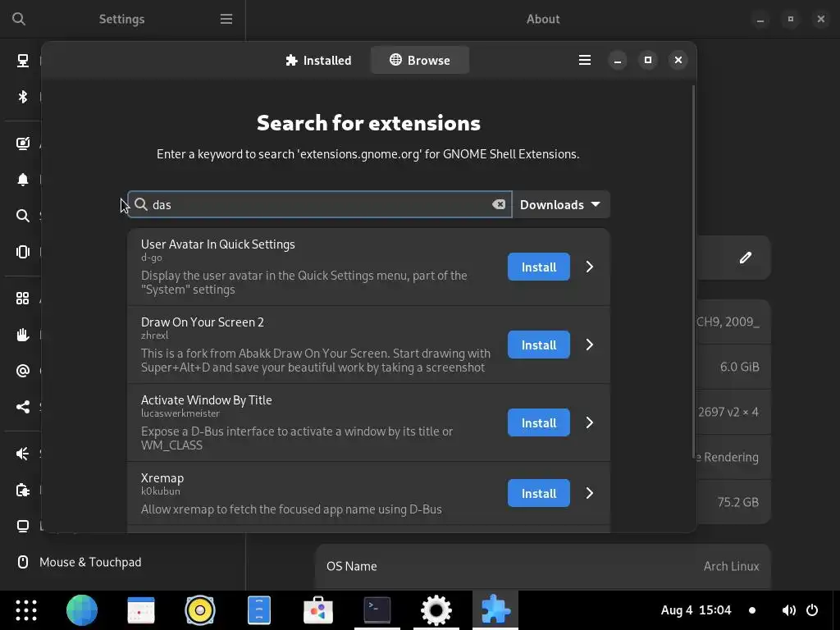Open the Files app from the dock
Image resolution: width=840 pixels, height=630 pixels.
pyautogui.click(x=258, y=610)
